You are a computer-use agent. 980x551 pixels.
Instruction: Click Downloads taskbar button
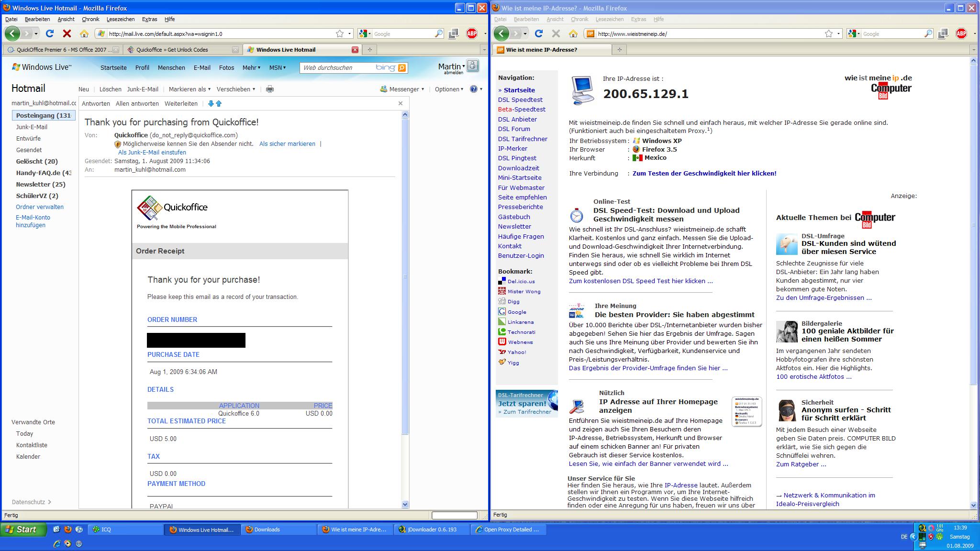pyautogui.click(x=279, y=529)
